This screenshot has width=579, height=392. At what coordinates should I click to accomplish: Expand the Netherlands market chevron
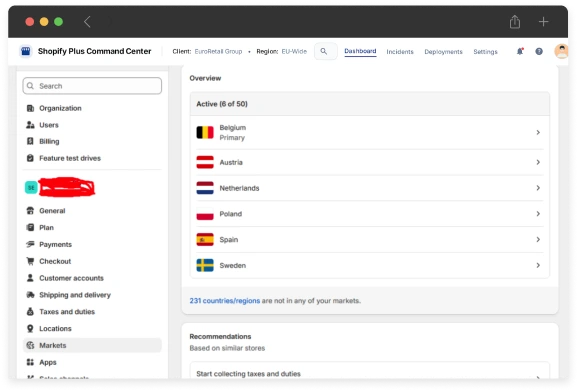pyautogui.click(x=538, y=188)
